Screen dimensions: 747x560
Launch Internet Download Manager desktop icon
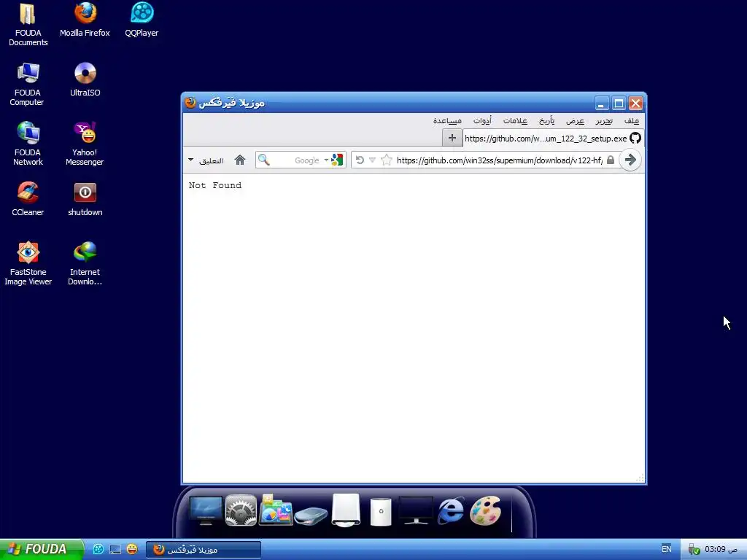point(85,263)
